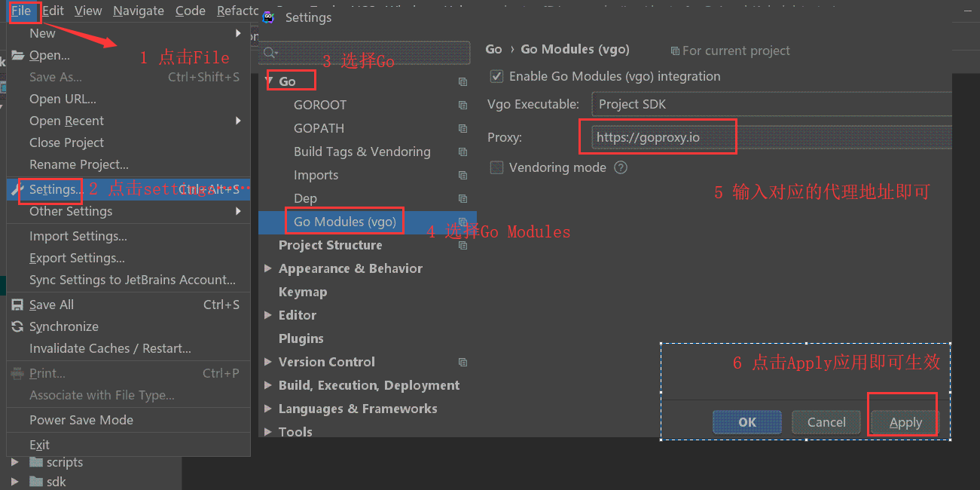This screenshot has height=490, width=980.
Task: Choose Exit from File menu
Action: pos(128,445)
